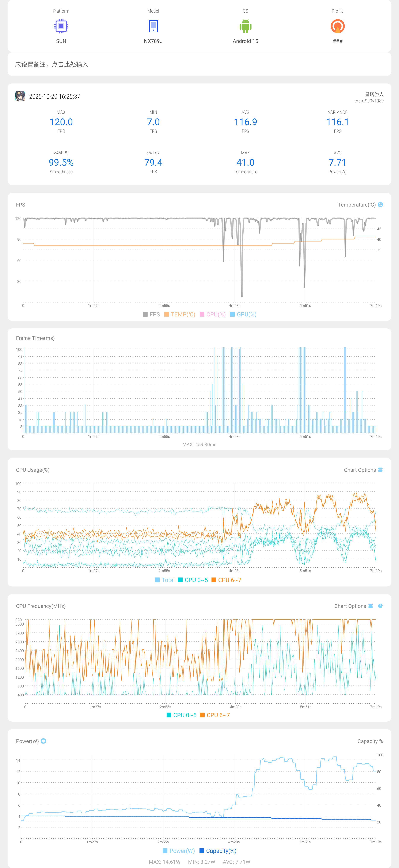Click the VARIANCE value 116.1
399x868 pixels.
coord(337,122)
